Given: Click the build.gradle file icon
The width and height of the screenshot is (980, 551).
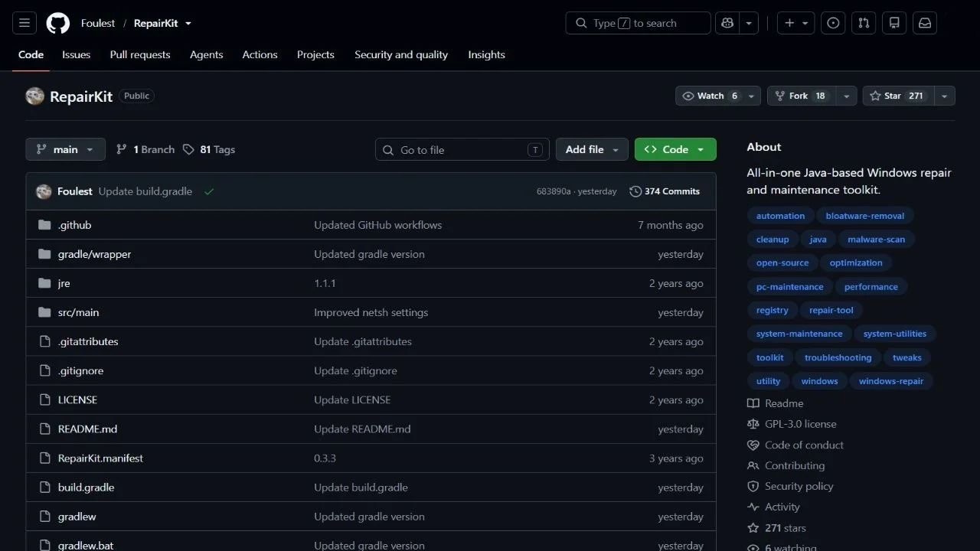Looking at the screenshot, I should pos(44,487).
